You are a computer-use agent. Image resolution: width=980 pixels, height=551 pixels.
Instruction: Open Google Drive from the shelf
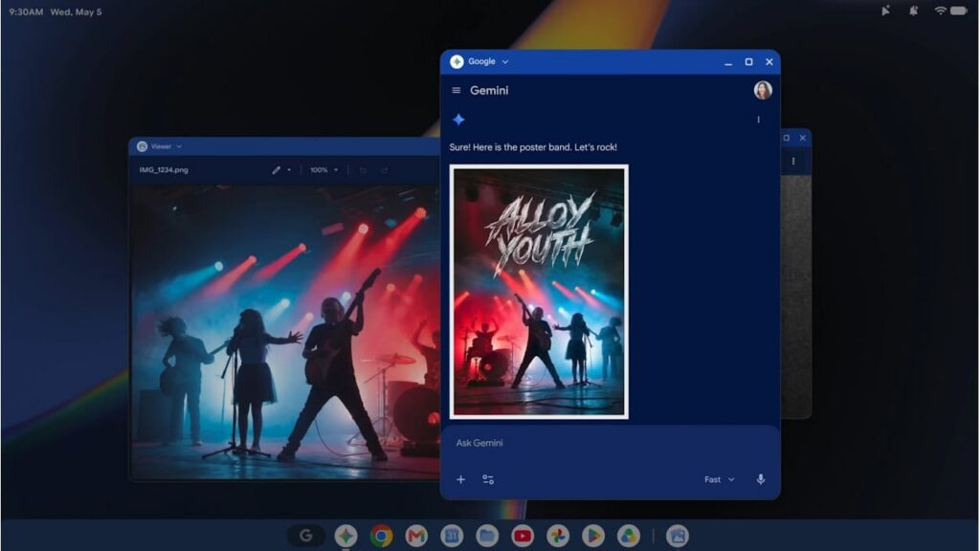pyautogui.click(x=628, y=536)
